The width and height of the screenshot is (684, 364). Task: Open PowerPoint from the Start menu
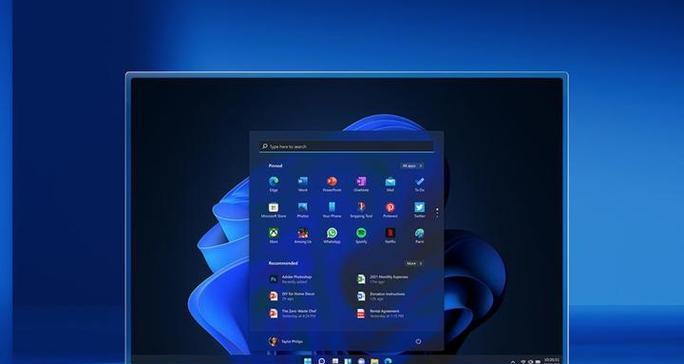coord(332,184)
